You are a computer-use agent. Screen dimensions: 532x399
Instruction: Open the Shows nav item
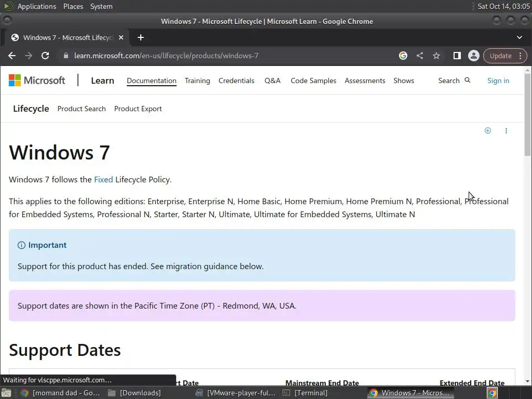[x=404, y=81]
